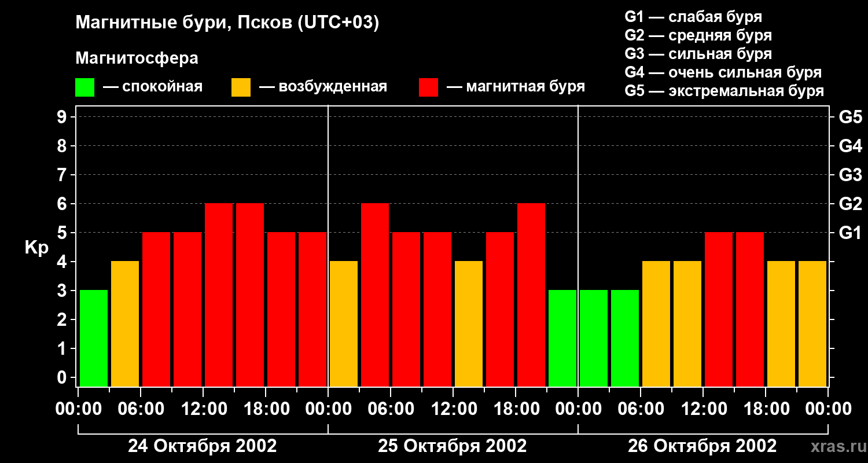Click the red 21:00–00:00 bar on 24 October
The image size is (868, 463).
312,309
